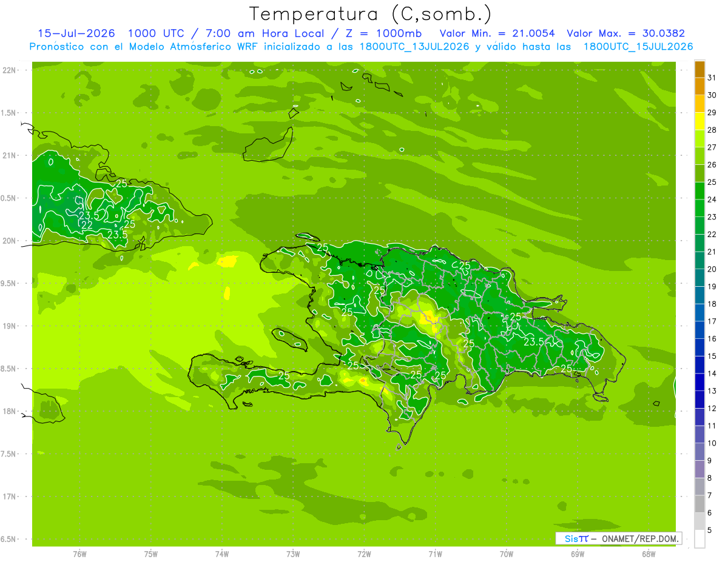The image size is (728, 562).
Task: Click the '75W' longitude axis label
Action: [150, 554]
